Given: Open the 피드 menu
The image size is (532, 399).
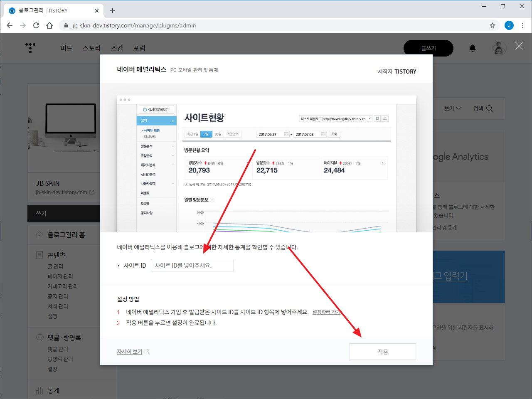Looking at the screenshot, I should pyautogui.click(x=66, y=48).
